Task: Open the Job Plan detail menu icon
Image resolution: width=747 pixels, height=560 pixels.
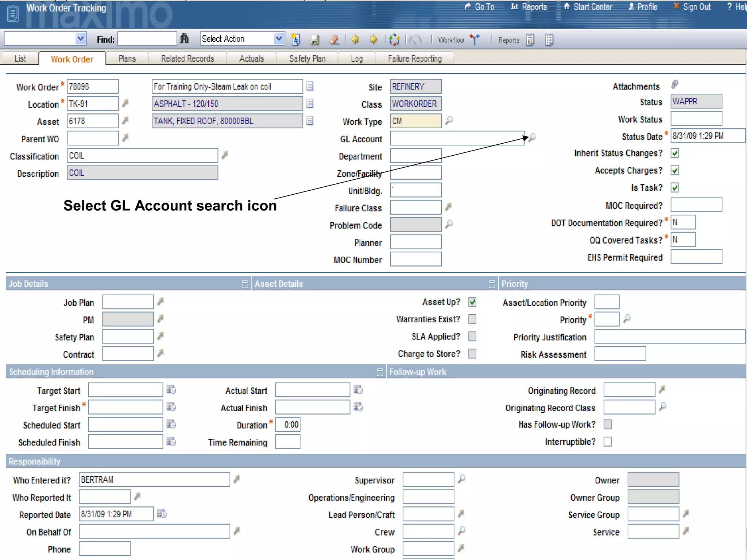Action: 160,302
